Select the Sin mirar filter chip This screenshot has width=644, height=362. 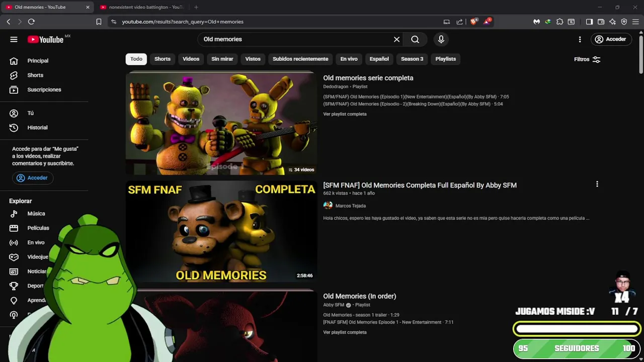pos(222,59)
